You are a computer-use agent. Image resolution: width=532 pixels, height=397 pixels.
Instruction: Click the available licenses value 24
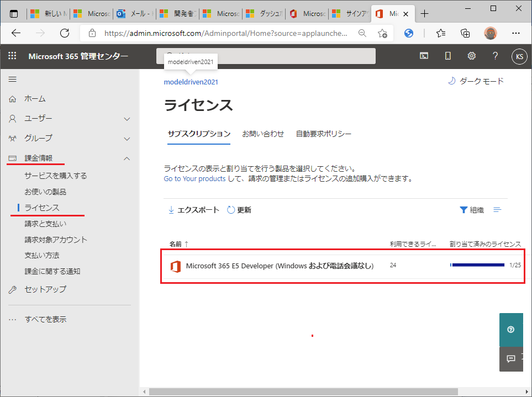click(393, 265)
